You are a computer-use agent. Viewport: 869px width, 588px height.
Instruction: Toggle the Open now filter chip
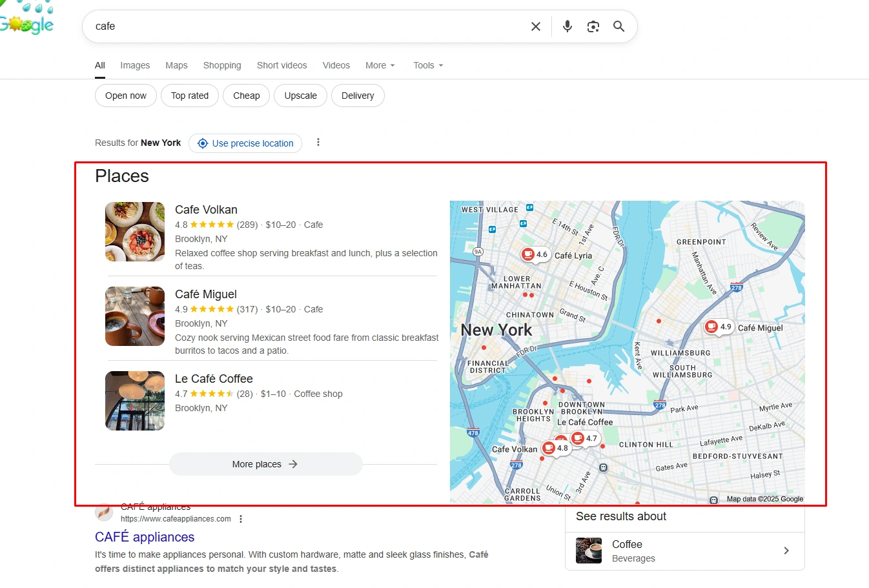click(x=126, y=96)
